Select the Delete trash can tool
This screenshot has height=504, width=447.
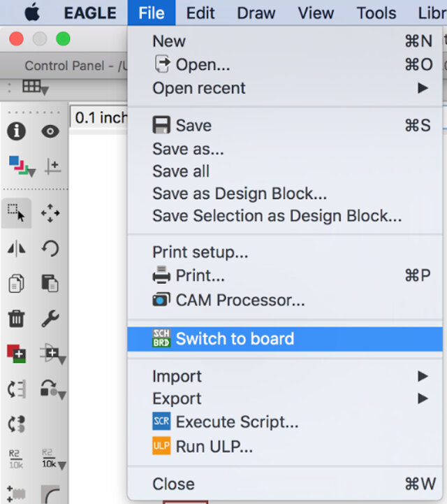point(16,319)
